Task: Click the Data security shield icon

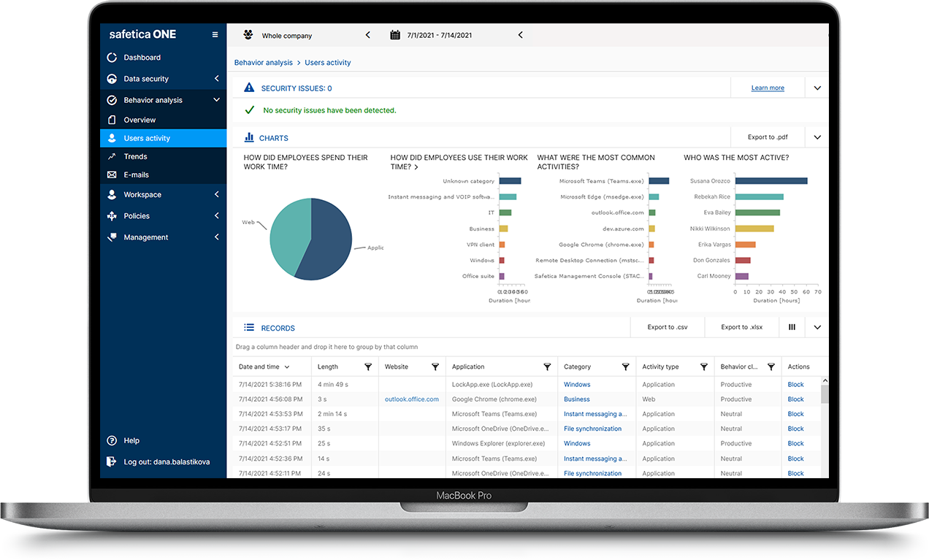Action: tap(112, 79)
